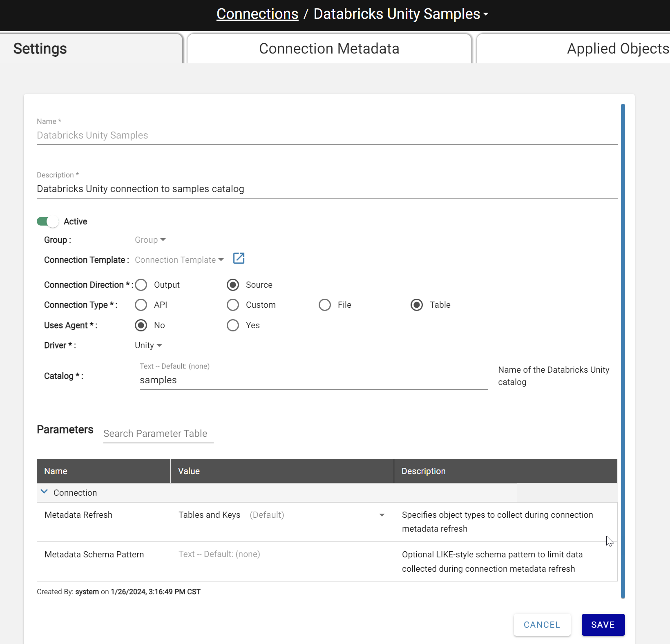The height and width of the screenshot is (644, 670).
Task: Click the Description input field
Action: pos(327,189)
